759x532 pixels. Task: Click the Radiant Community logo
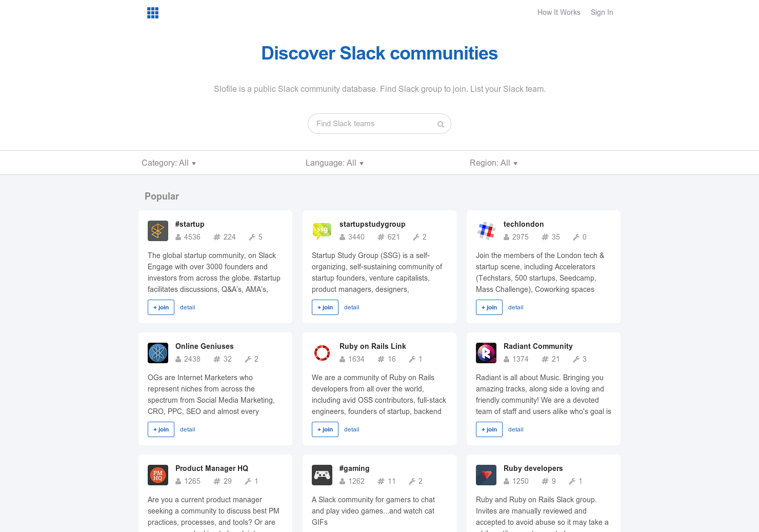click(486, 353)
